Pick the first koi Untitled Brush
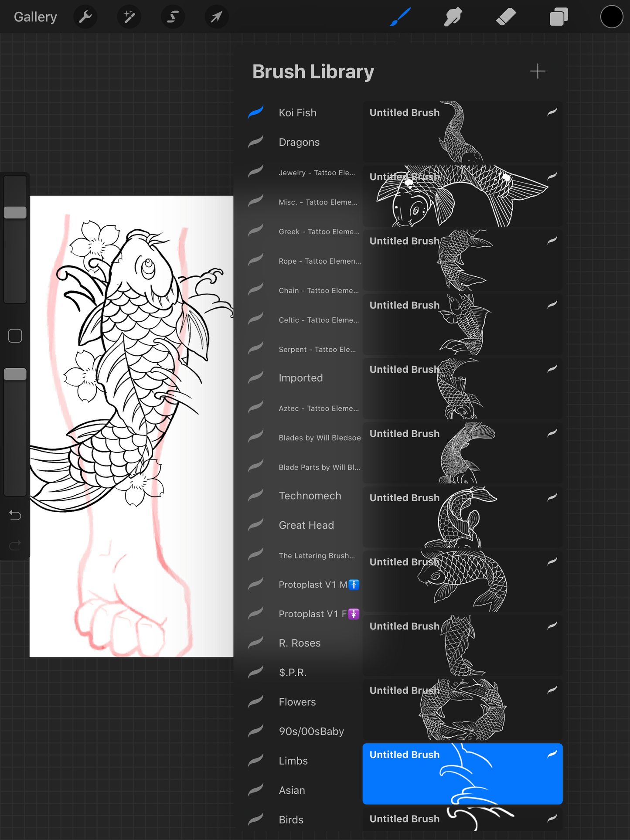This screenshot has height=840, width=630. pyautogui.click(x=462, y=132)
